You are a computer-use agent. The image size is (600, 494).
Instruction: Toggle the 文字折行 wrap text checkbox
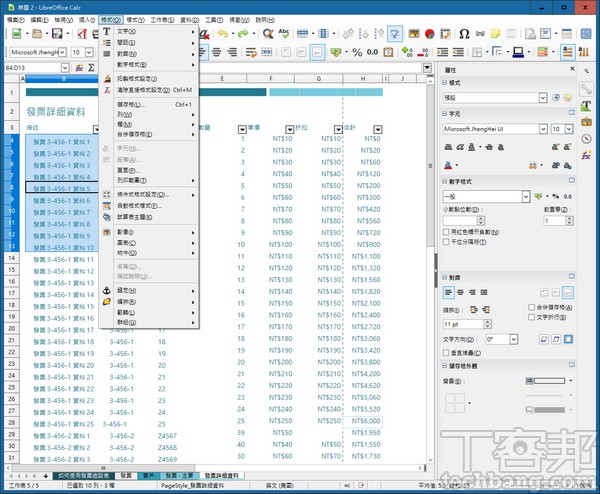[531, 317]
